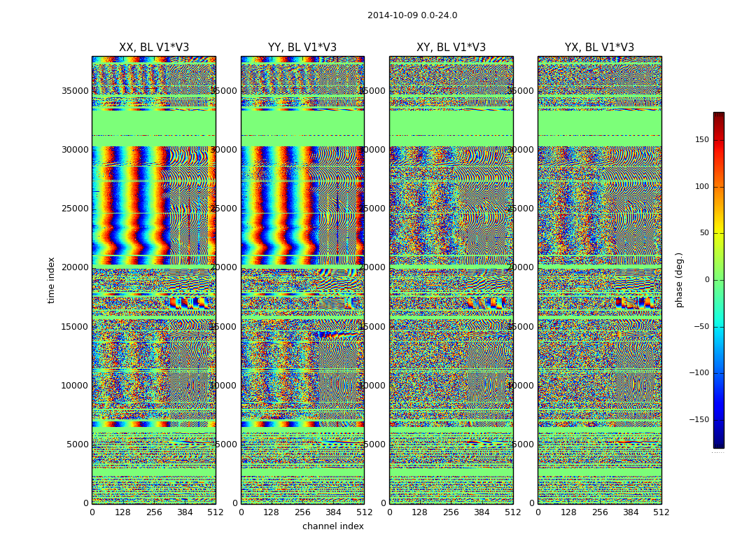This screenshot has height=560, width=735.
Task: Click the 'channel index' axis label
Action: tap(332, 526)
